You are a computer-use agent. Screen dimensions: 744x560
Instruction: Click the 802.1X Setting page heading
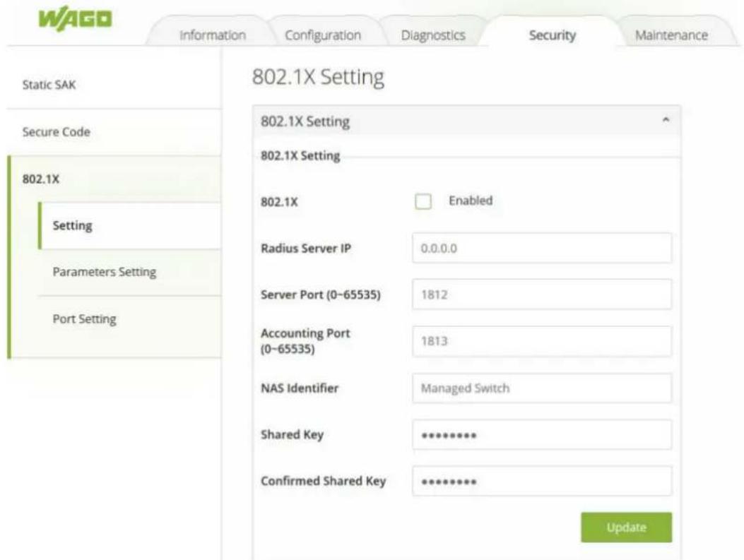coord(318,77)
